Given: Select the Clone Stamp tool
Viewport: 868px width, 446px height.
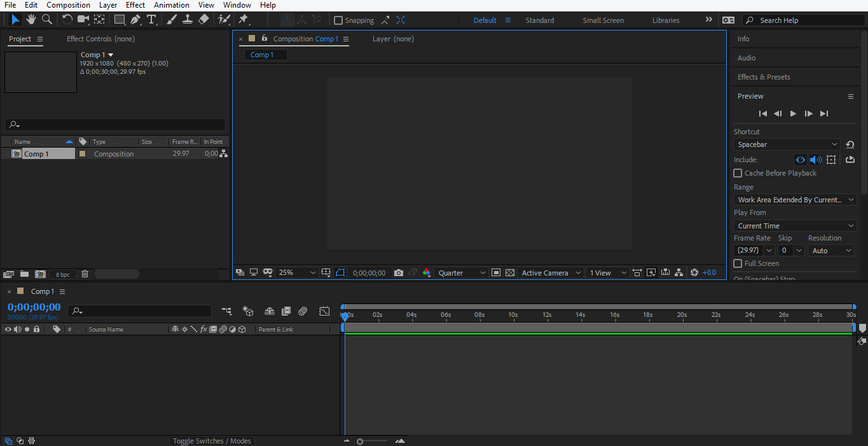Looking at the screenshot, I should pyautogui.click(x=188, y=20).
